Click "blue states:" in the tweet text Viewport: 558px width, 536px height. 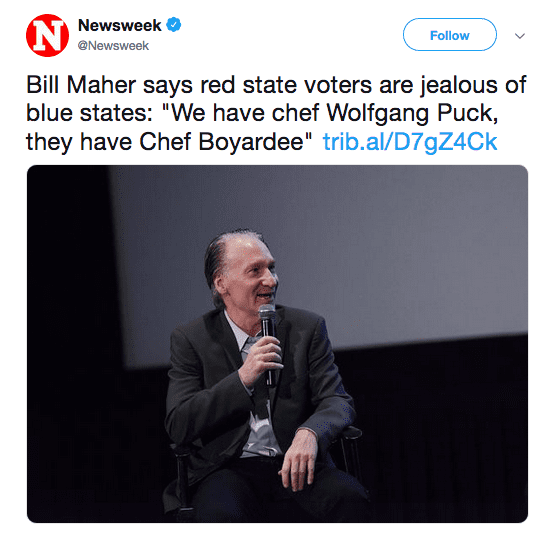[89, 114]
